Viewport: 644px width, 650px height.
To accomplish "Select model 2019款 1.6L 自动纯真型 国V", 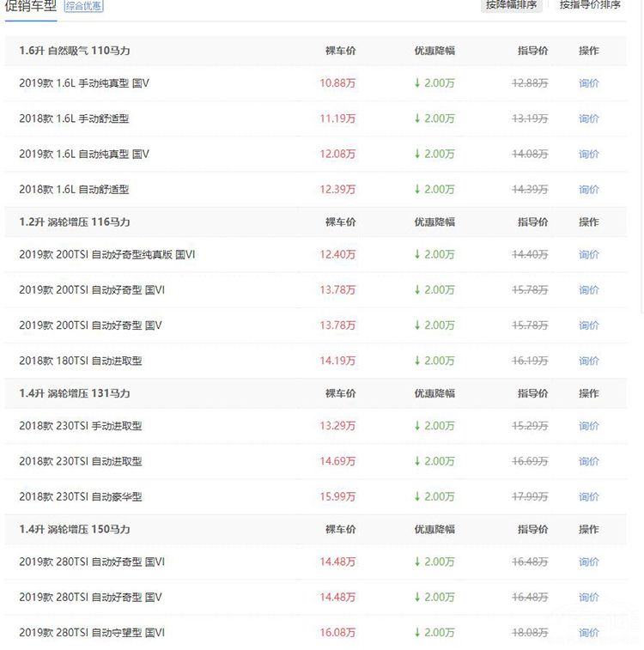I will (84, 155).
